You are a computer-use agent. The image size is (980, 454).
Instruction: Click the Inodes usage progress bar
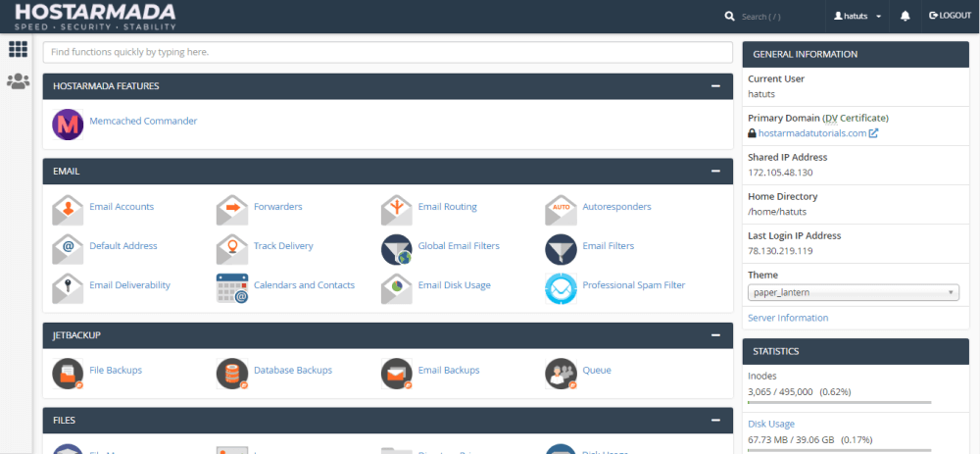point(840,403)
